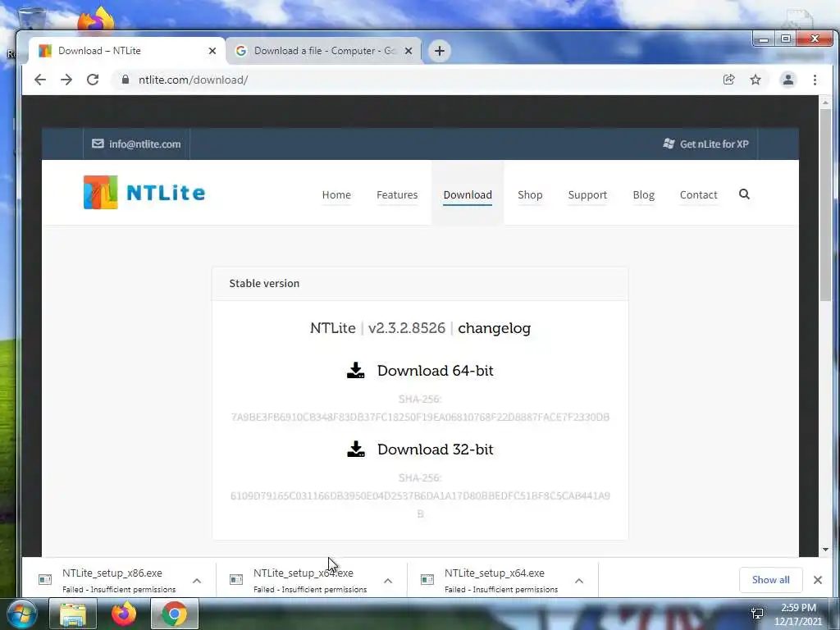The width and height of the screenshot is (840, 630).
Task: Select Chrome in taskbar
Action: [174, 614]
